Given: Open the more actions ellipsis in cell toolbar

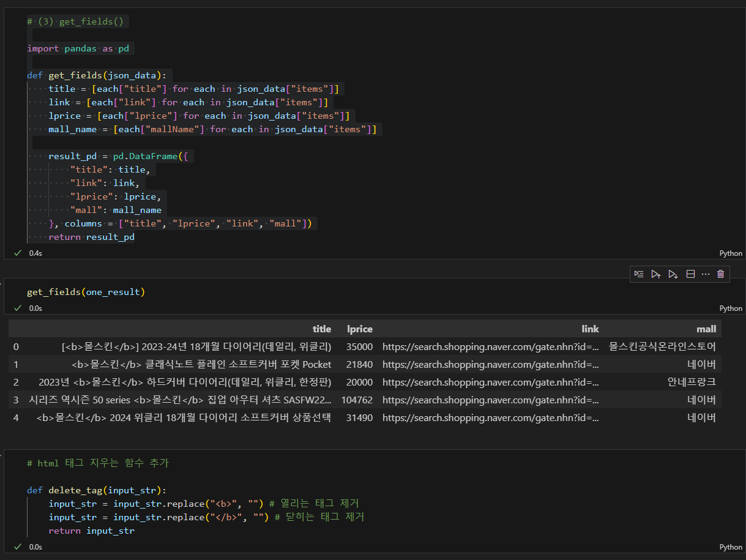Looking at the screenshot, I should pos(706,274).
